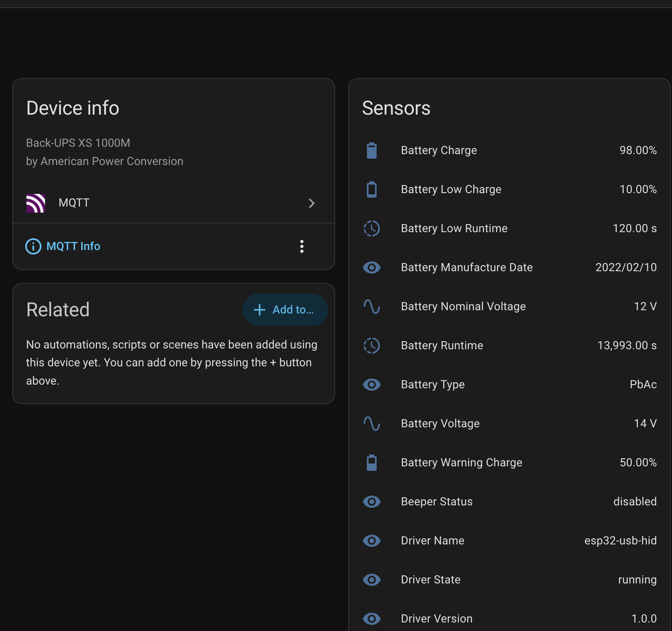
Task: Open Driver Name sensor entry
Action: [509, 541]
